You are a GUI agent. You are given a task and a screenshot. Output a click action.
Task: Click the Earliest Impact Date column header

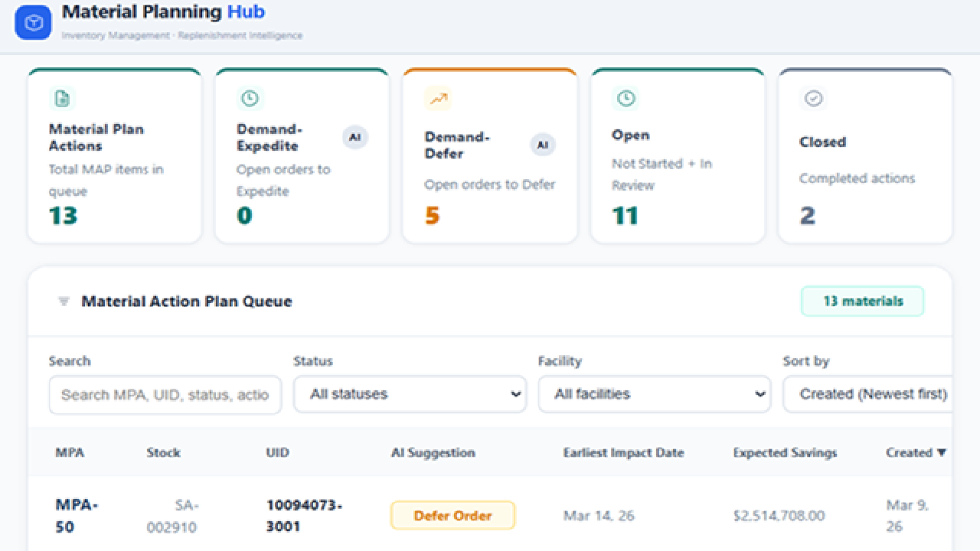point(623,453)
